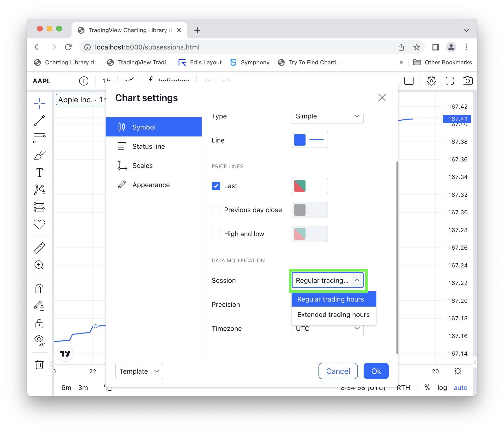Enable the Previous day close price line
504x432 pixels.
pyautogui.click(x=216, y=210)
